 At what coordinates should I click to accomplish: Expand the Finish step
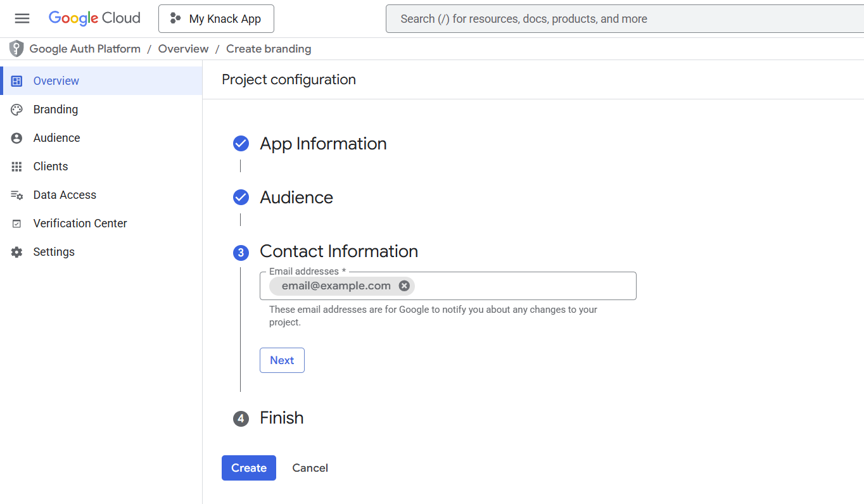281,418
